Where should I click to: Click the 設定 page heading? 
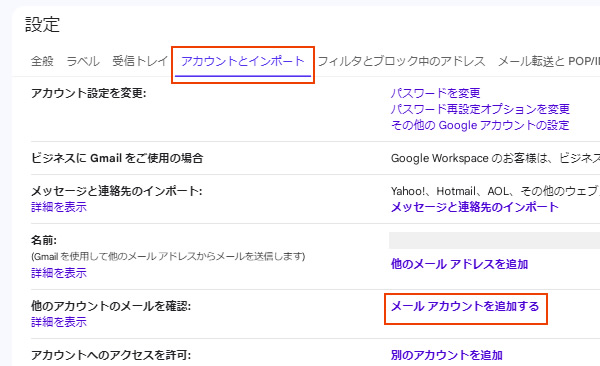42,25
